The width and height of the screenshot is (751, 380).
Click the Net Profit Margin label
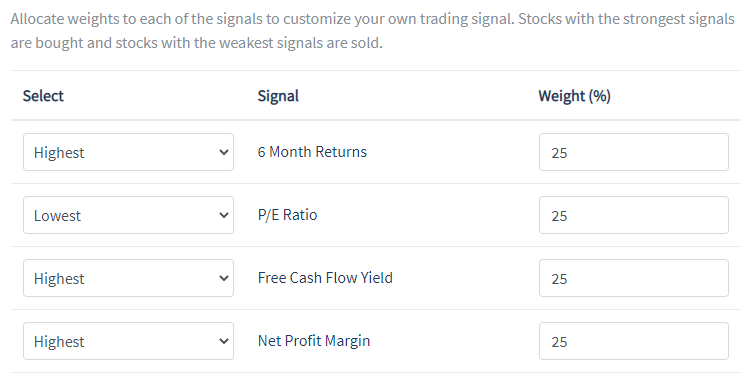coord(314,341)
